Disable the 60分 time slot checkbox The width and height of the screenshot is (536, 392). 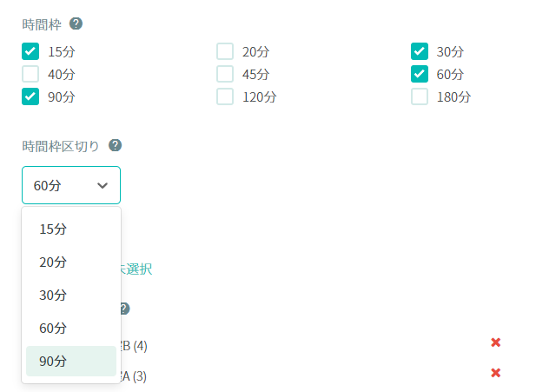[x=420, y=74]
